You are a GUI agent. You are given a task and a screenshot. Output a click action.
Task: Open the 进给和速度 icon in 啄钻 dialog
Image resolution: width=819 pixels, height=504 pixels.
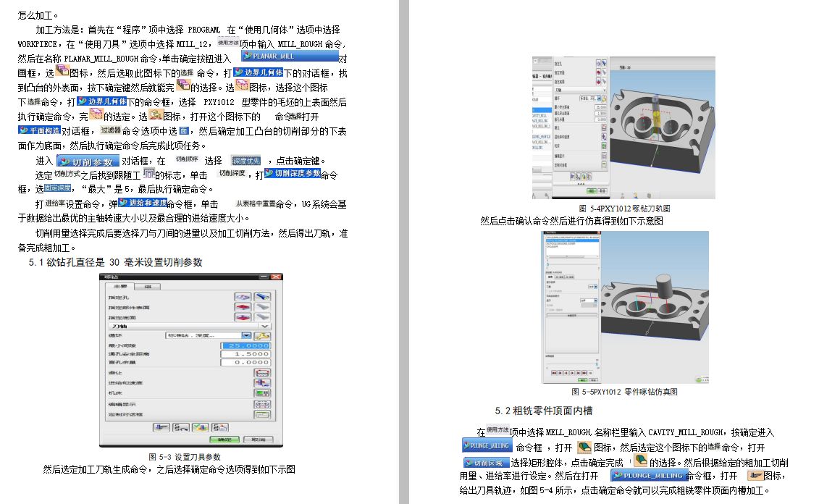[262, 383]
